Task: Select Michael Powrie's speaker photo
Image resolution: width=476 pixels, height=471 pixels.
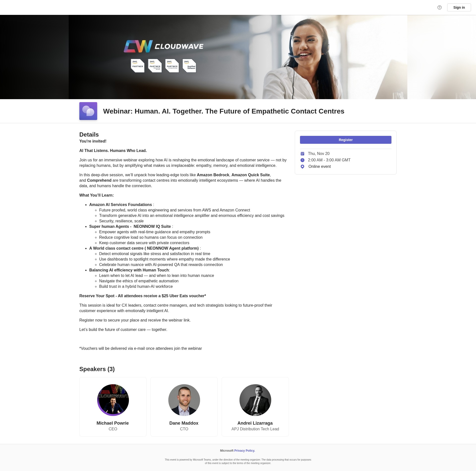Action: [113, 400]
